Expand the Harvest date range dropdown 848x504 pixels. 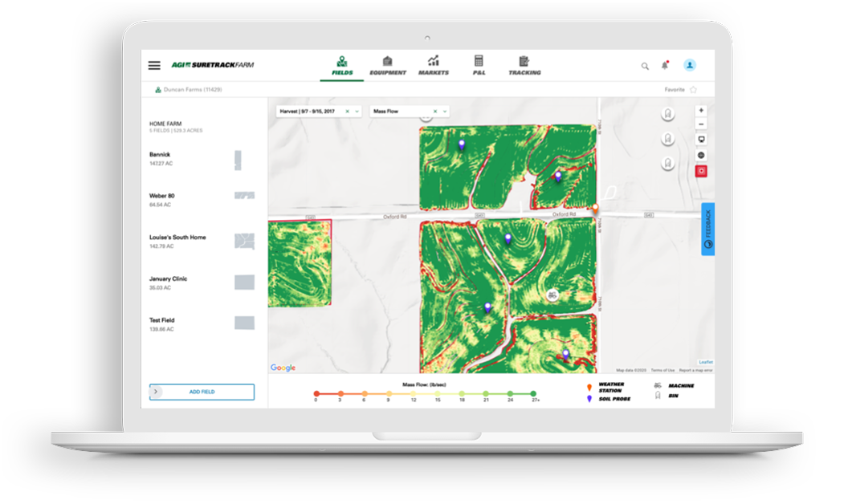357,112
